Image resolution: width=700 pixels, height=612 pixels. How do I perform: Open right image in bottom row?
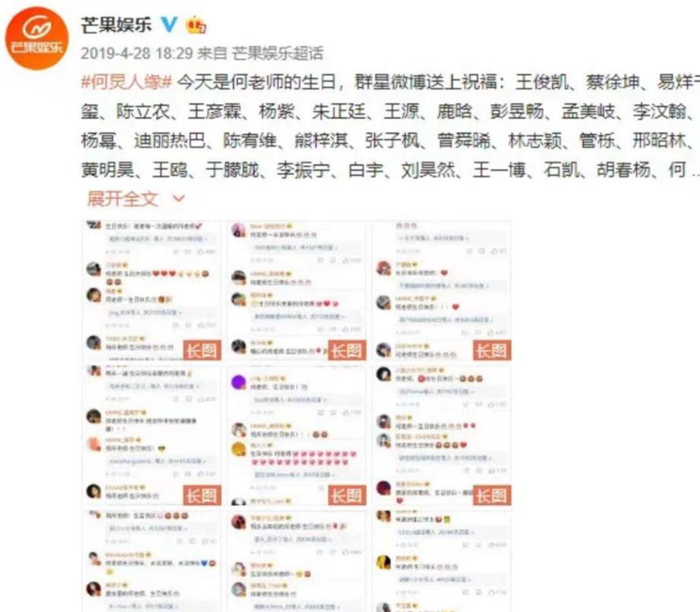(442, 562)
